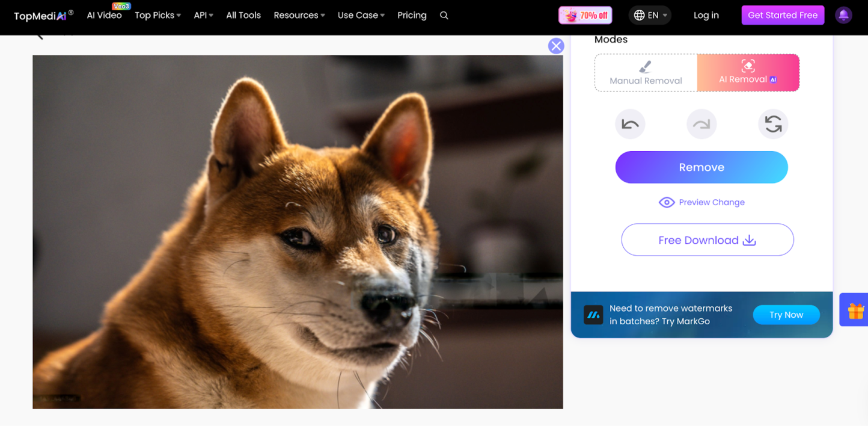Reset the image using the refresh icon
868x426 pixels.
pyautogui.click(x=773, y=124)
